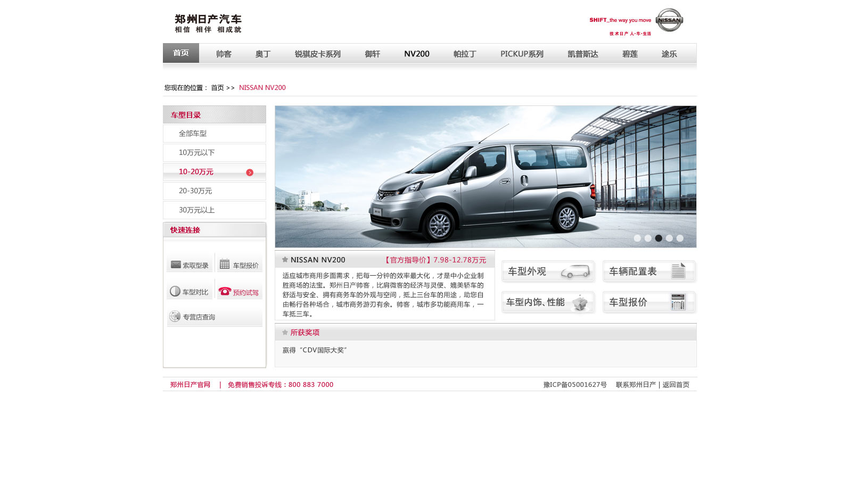
Task: Select 20-30万元 price category
Action: [215, 191]
